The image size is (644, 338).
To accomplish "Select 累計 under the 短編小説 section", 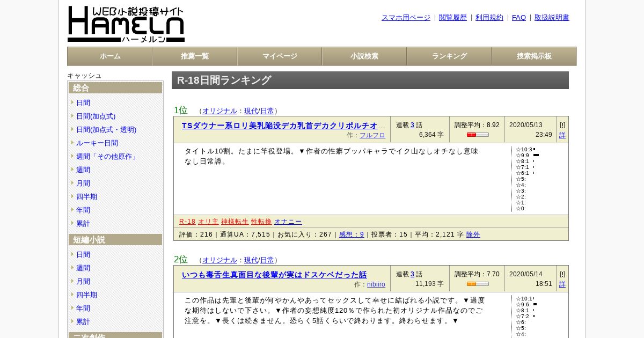I will pos(83,322).
